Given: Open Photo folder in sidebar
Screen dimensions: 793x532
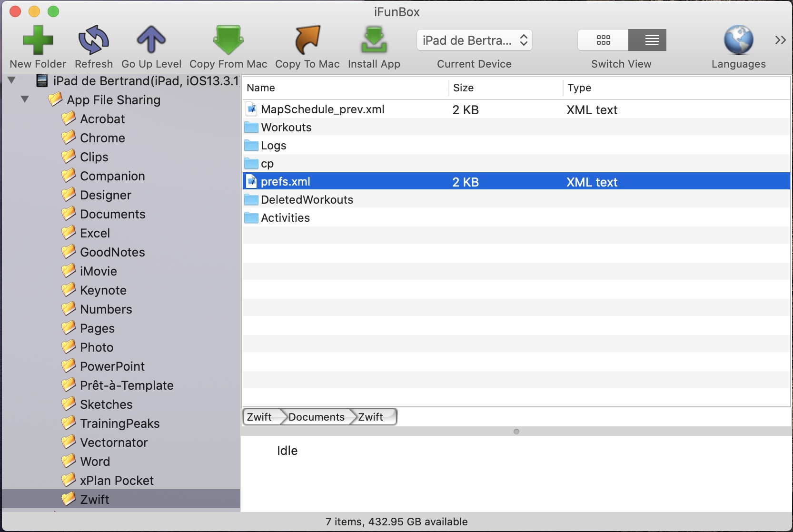Looking at the screenshot, I should (88, 347).
